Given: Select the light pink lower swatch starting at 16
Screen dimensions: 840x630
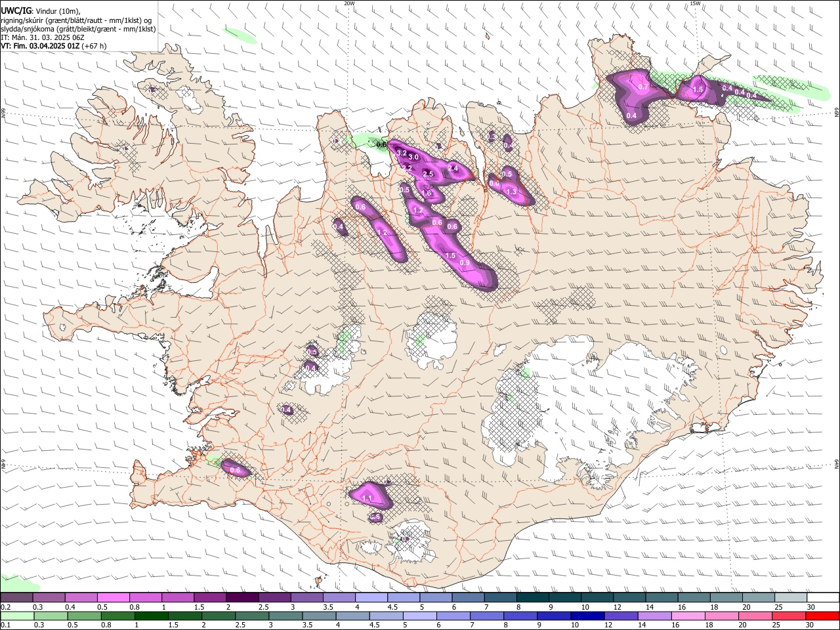Looking at the screenshot, I should pos(687,616).
